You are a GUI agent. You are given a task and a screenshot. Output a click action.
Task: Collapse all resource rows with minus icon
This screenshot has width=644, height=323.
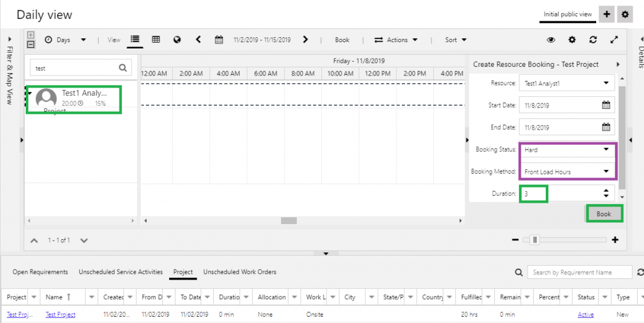(31, 44)
